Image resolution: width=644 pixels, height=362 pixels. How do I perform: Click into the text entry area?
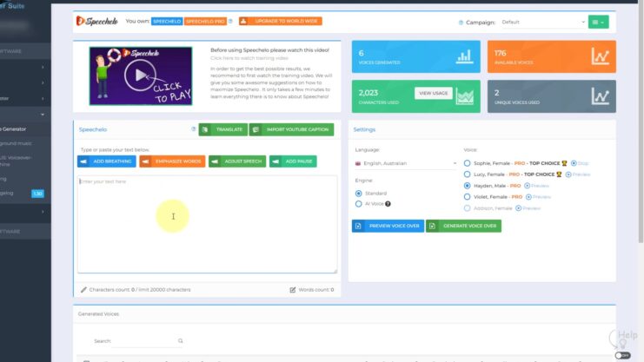(x=207, y=224)
